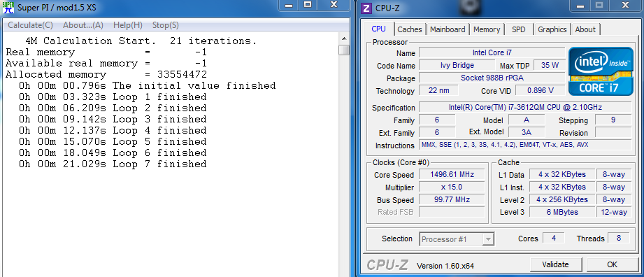
Task: Open the Calculate(C) menu
Action: [30, 25]
